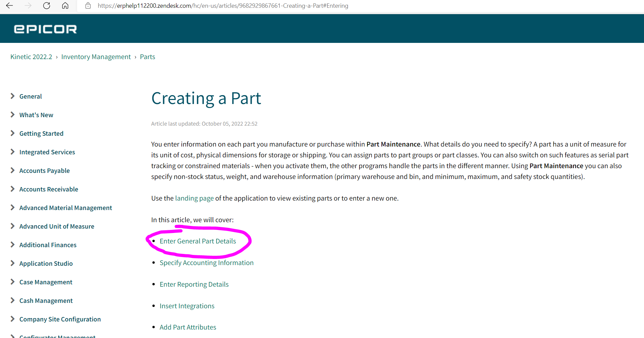Expand the General section chevron
Image resolution: width=644 pixels, height=338 pixels.
(x=13, y=96)
